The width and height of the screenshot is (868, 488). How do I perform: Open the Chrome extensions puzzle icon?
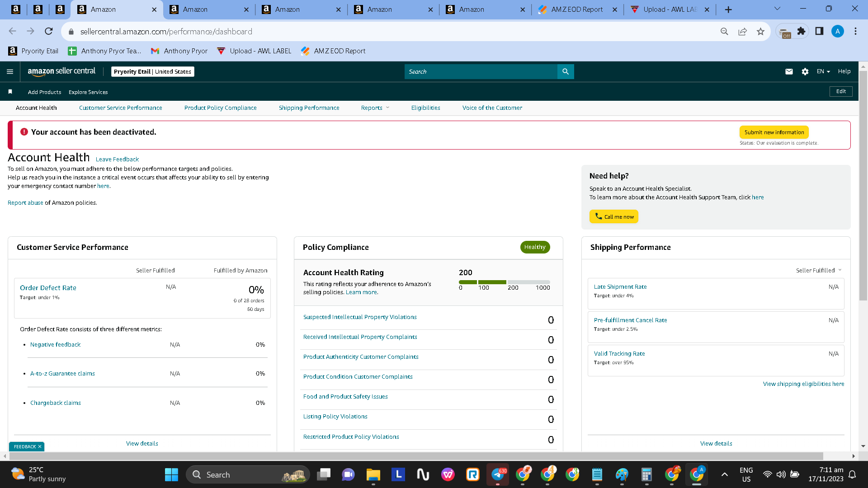(801, 31)
